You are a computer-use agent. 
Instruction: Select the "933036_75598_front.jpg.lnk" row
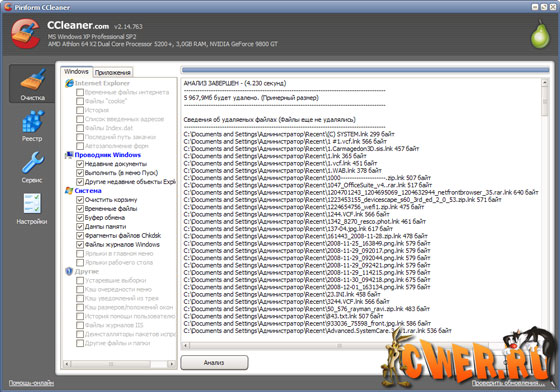(x=307, y=323)
